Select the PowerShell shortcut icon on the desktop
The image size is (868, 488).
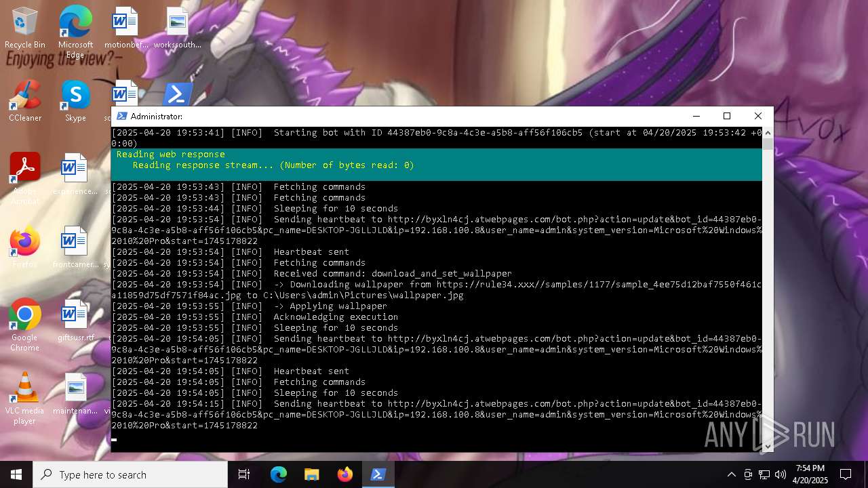click(x=177, y=94)
